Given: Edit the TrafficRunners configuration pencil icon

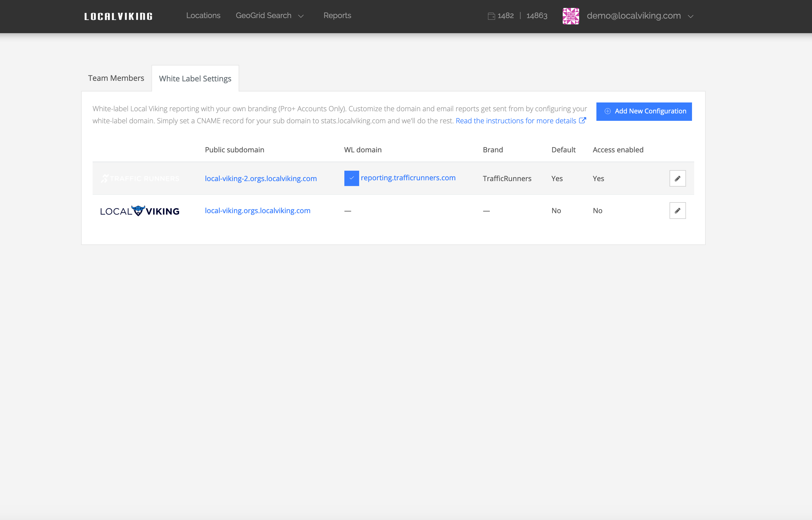Looking at the screenshot, I should coord(677,178).
